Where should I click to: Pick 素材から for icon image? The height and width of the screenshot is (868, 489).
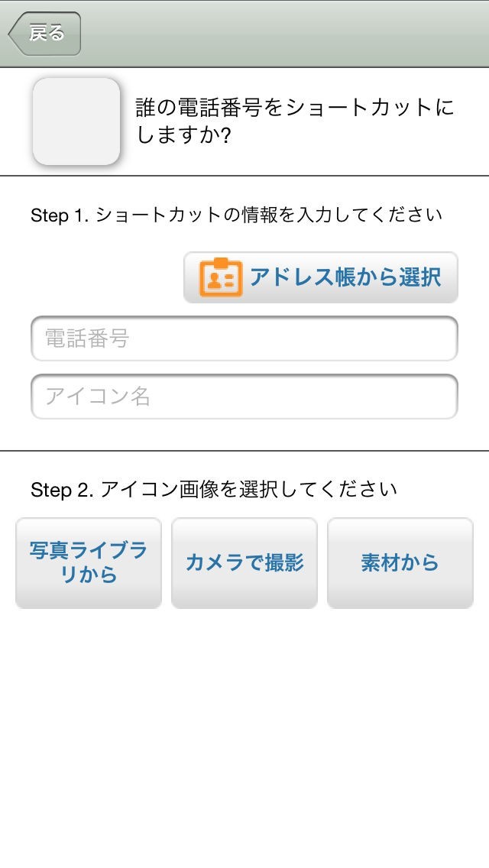coord(400,563)
